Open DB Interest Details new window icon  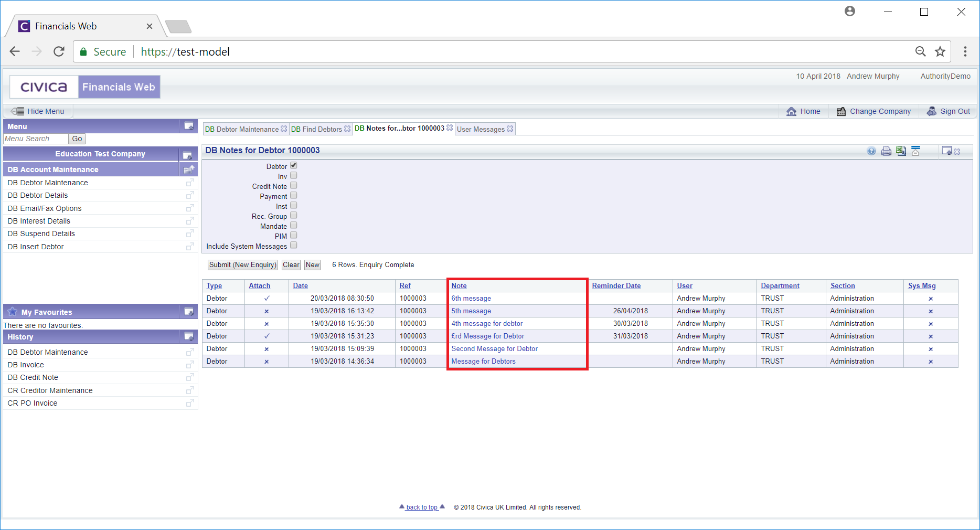(190, 221)
